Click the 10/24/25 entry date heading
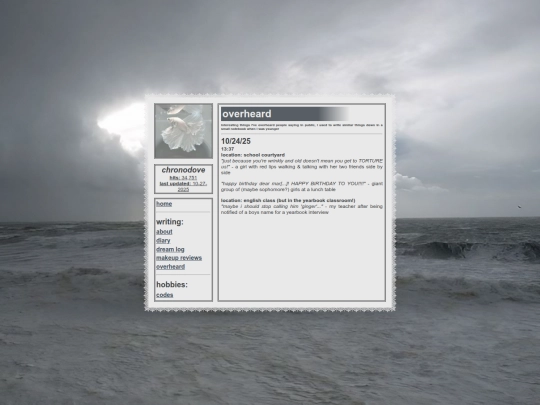 point(236,141)
